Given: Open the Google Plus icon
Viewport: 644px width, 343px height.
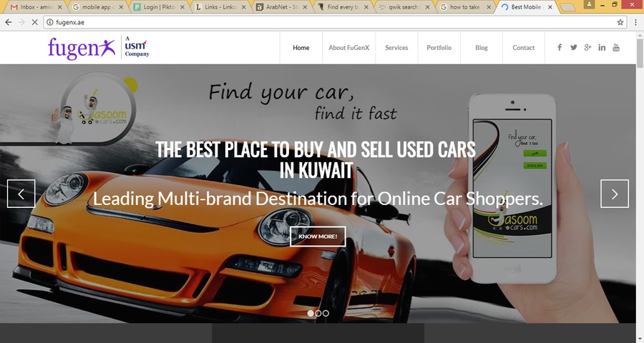Looking at the screenshot, I should (587, 48).
